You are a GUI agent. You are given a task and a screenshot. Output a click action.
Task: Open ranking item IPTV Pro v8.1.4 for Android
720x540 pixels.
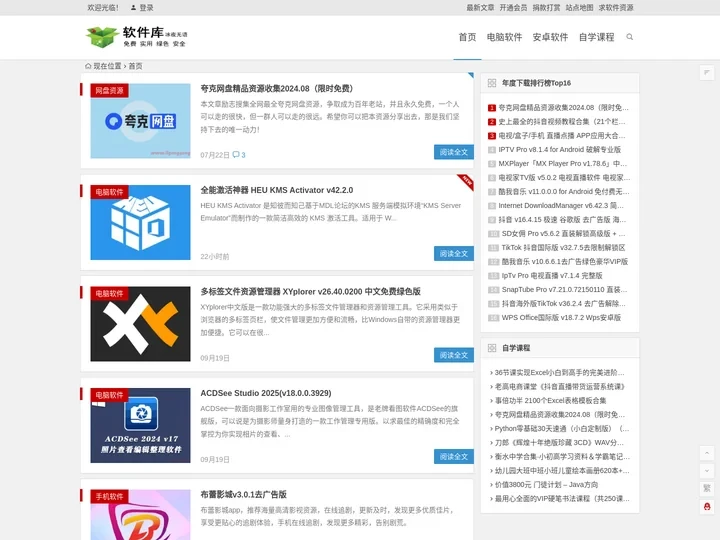559,149
